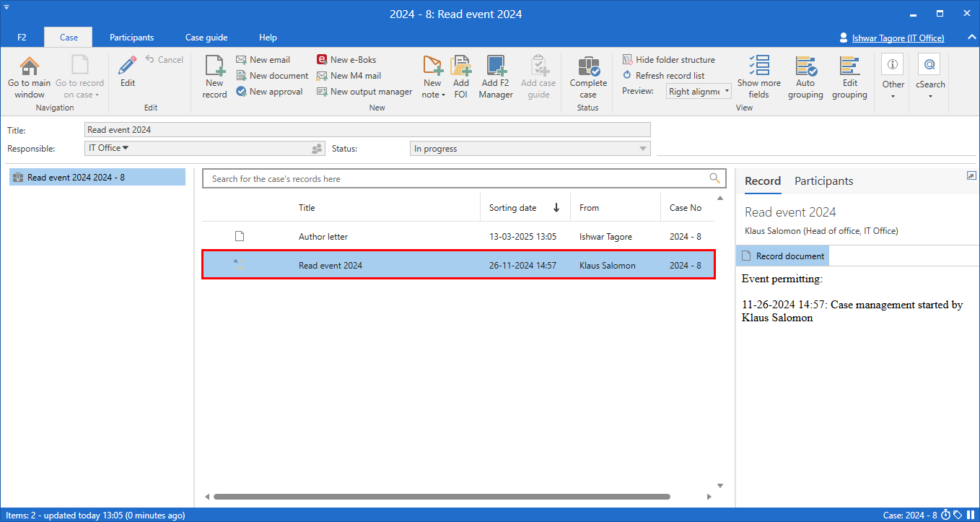Create a New record
The width and height of the screenshot is (980, 522).
point(214,77)
